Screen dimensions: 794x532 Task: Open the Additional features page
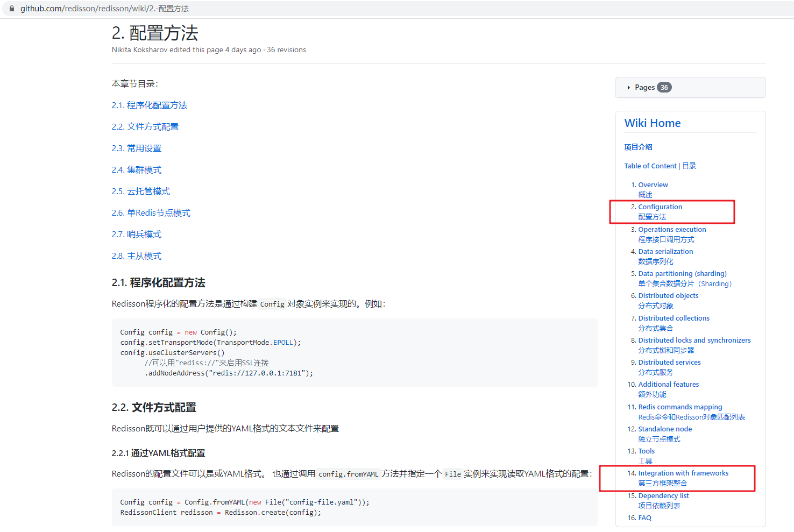(x=669, y=385)
